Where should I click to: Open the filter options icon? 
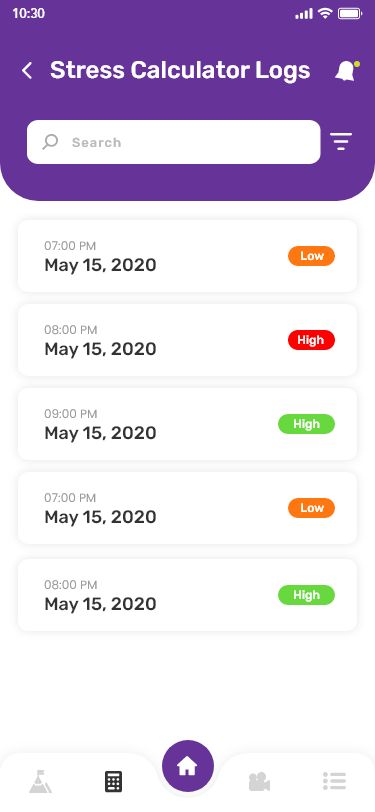pyautogui.click(x=341, y=141)
